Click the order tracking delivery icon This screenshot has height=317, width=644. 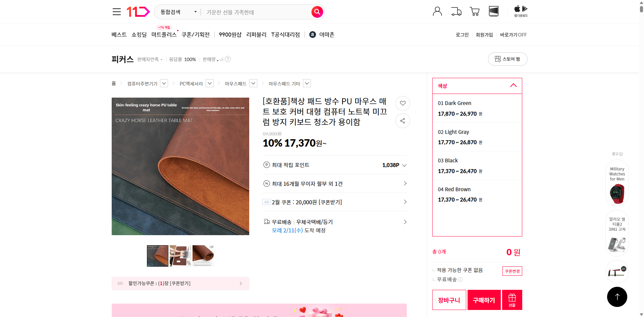[456, 11]
